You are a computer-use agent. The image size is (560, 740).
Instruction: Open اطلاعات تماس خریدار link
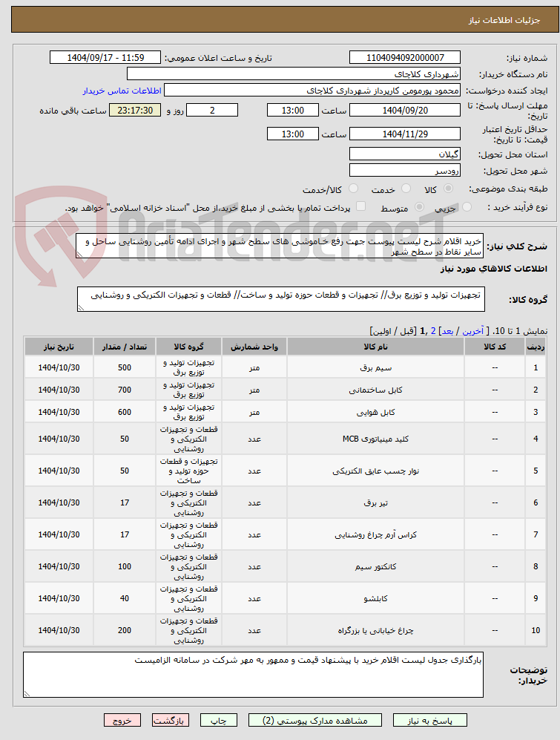pos(122,91)
